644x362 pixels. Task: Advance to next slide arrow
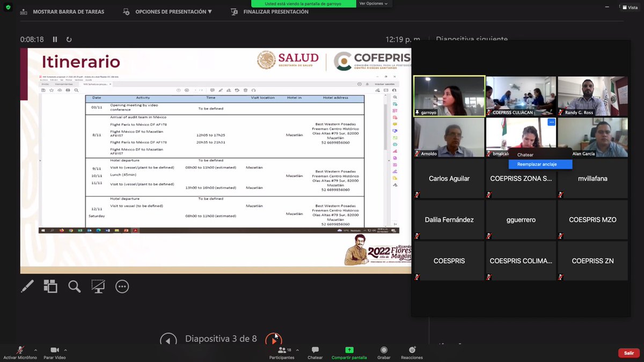274,340
